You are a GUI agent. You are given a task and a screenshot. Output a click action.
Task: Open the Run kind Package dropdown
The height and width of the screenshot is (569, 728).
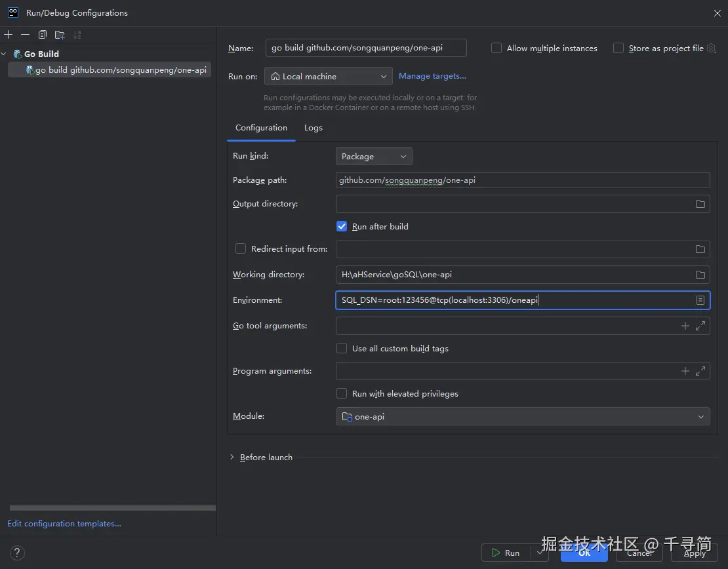point(374,157)
